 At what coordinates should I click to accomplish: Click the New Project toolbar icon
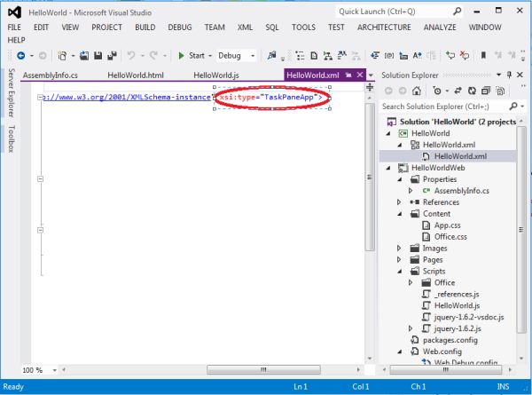62,56
